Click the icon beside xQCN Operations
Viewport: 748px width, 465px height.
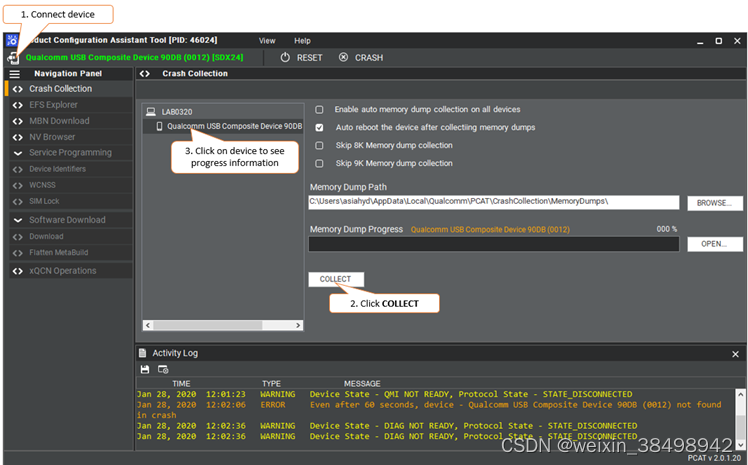18,271
